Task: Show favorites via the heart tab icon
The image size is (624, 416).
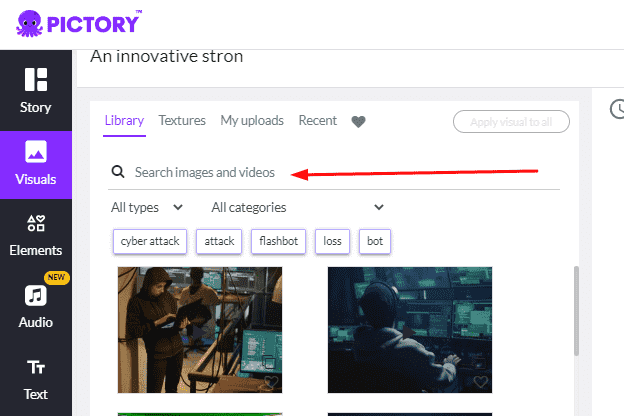Action: tap(358, 121)
